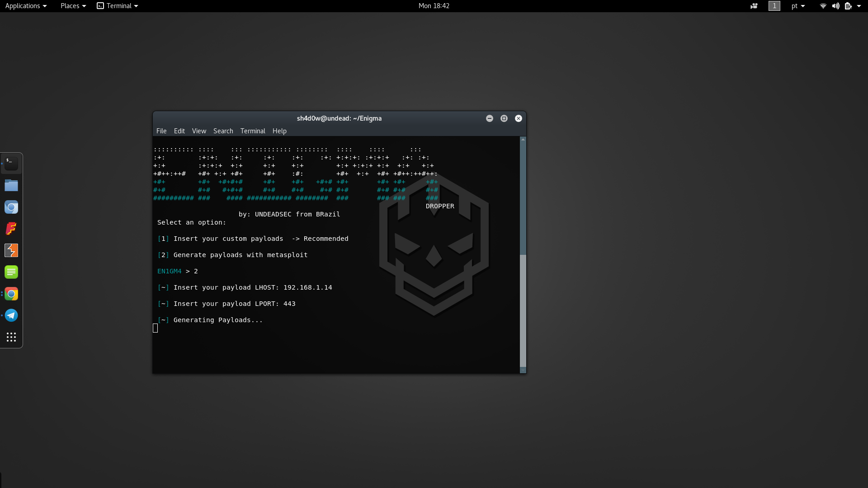This screenshot has width=868, height=488.
Task: Click the workspace 1 indicator
Action: [x=774, y=6]
